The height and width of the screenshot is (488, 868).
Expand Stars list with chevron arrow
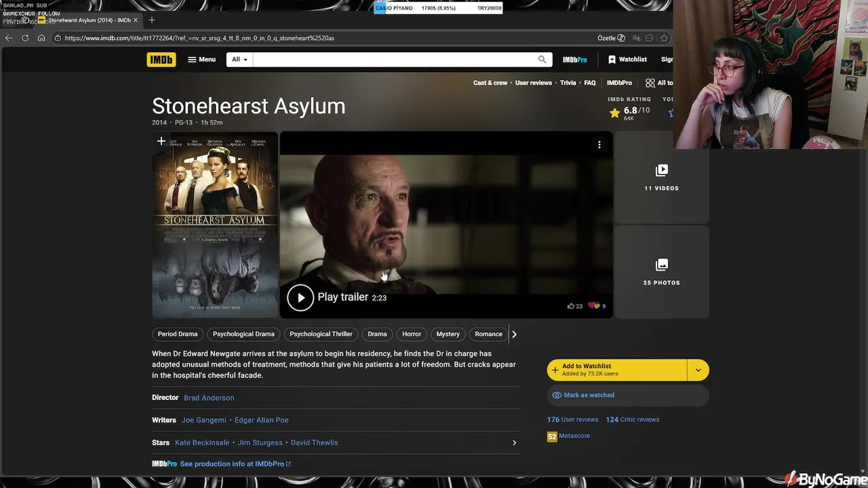[514, 443]
